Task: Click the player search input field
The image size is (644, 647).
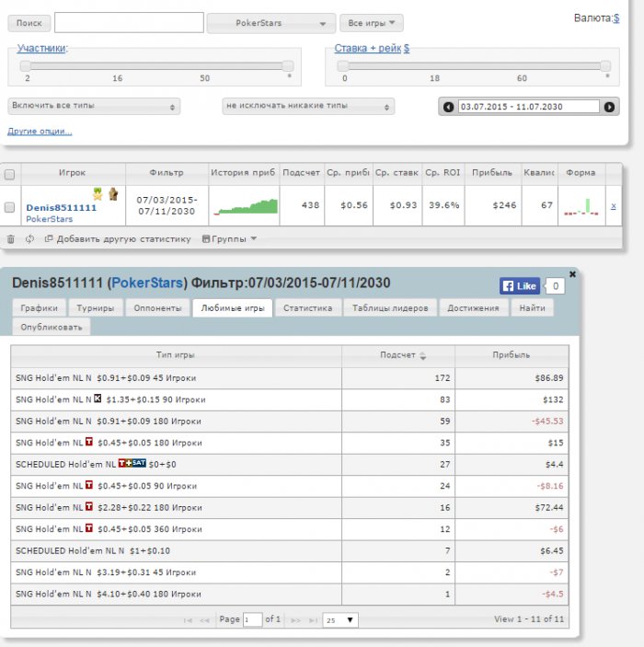Action: pyautogui.click(x=129, y=22)
